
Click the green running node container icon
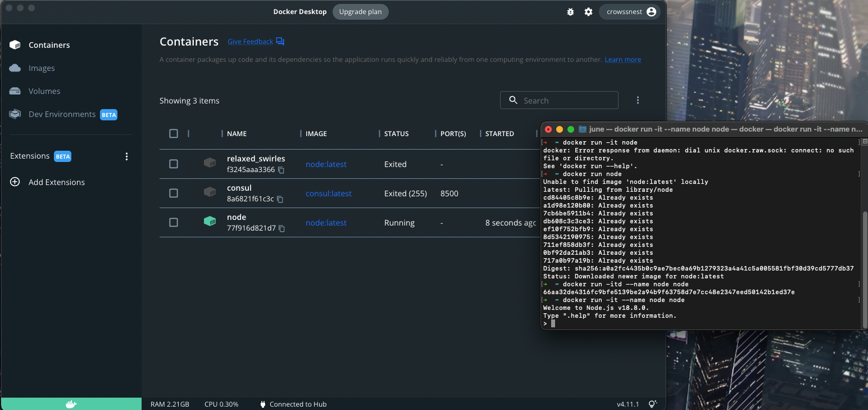tap(210, 222)
